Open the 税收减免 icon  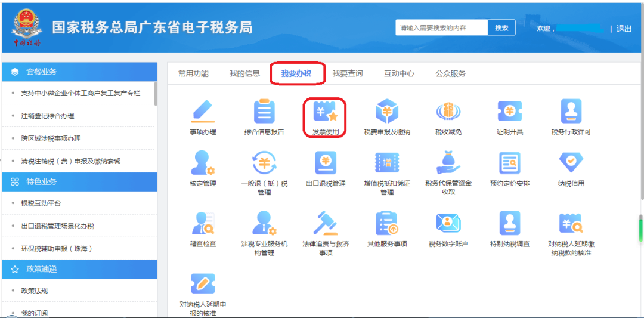pyautogui.click(x=448, y=112)
